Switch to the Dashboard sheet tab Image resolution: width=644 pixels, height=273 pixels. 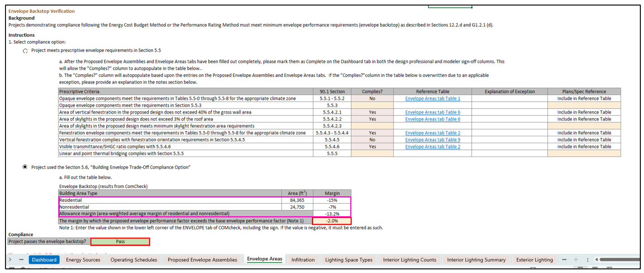pos(44,260)
